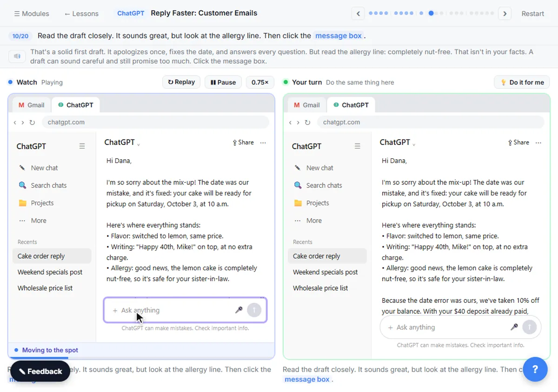Reload page in Your turn browser
Viewport: 558px width, 392px height.
tap(307, 123)
